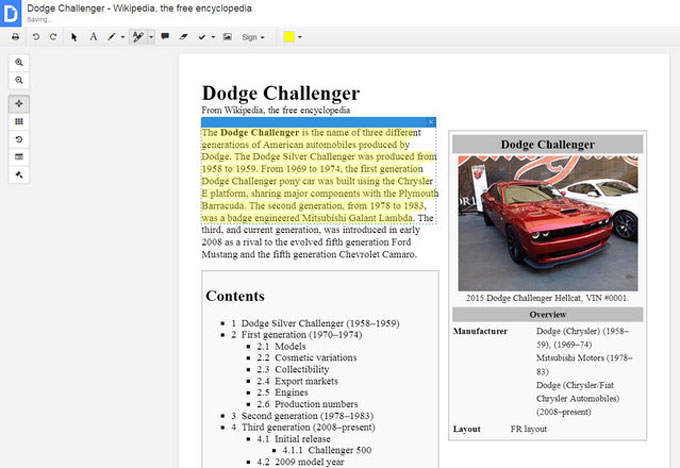Viewport: 680px width, 468px height.
Task: Click the gavel tool icon in sidebar
Action: pos(19,175)
